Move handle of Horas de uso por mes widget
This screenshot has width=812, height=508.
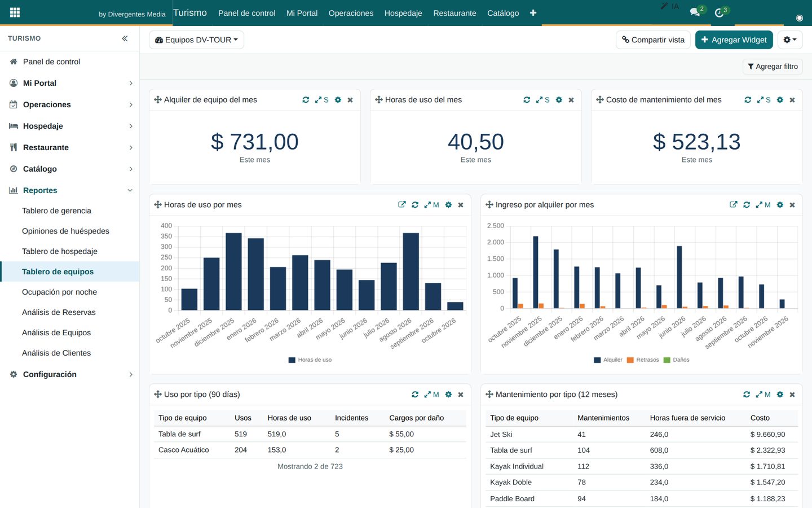158,205
